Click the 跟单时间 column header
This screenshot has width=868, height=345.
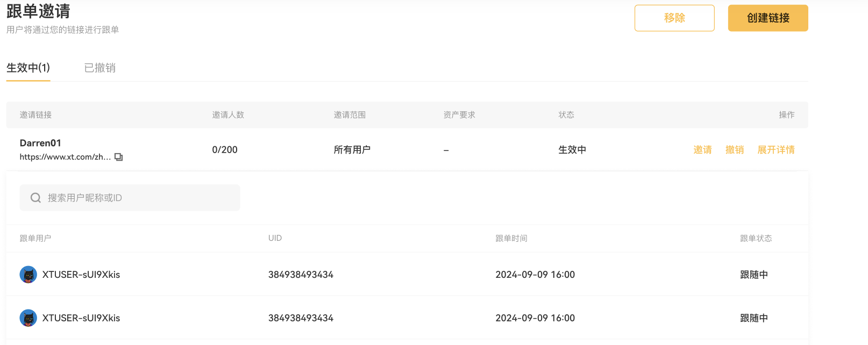511,238
